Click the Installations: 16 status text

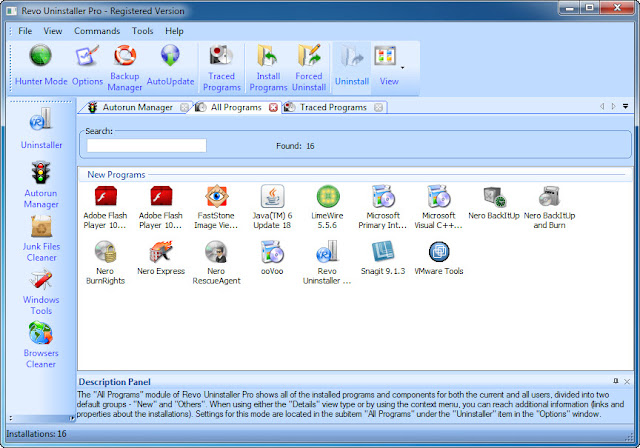(36, 434)
